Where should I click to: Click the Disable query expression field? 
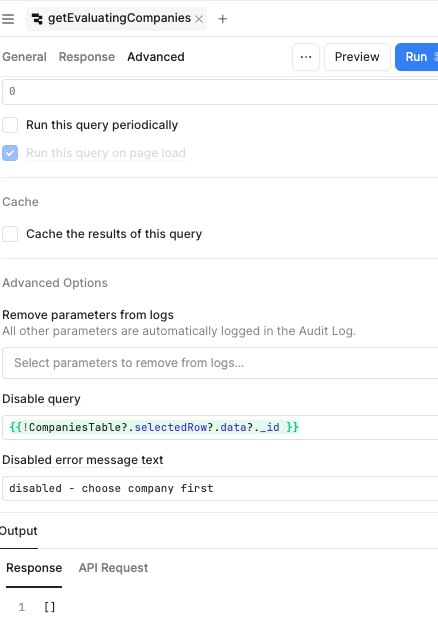(x=220, y=427)
